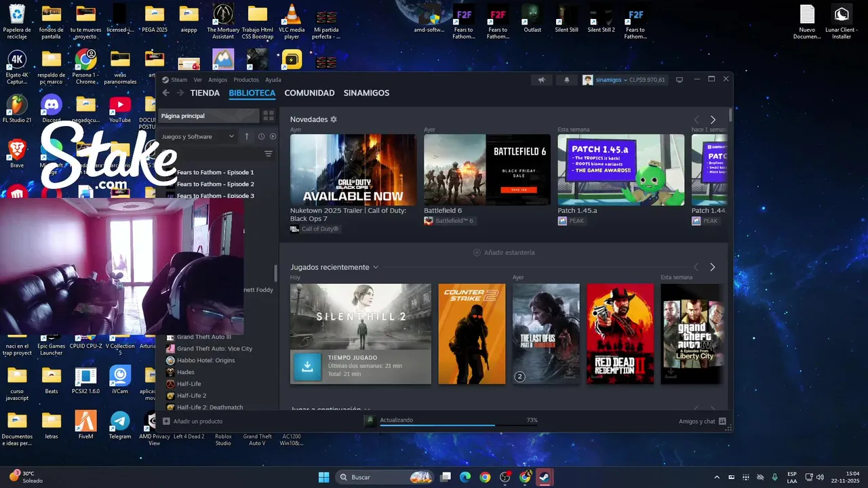
Task: Switch to SINAMIGOS tab
Action: [x=366, y=93]
